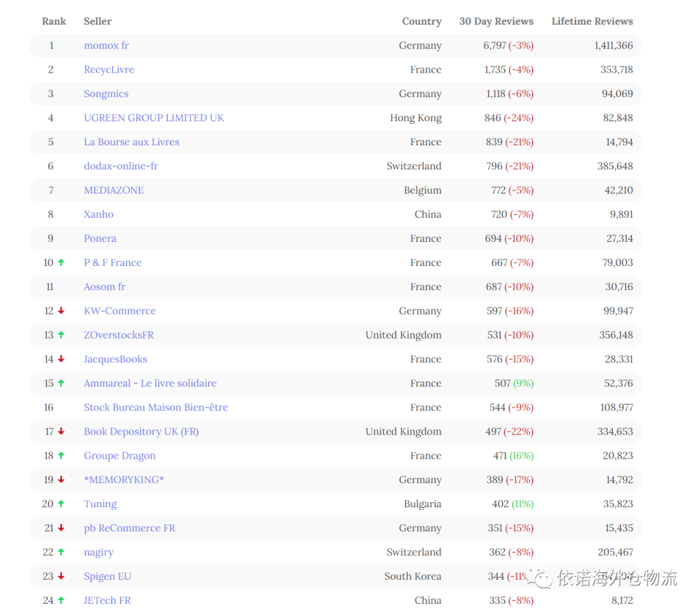This screenshot has height=609, width=700.
Task: Click La Bourse aux Livres link
Action: click(x=132, y=142)
